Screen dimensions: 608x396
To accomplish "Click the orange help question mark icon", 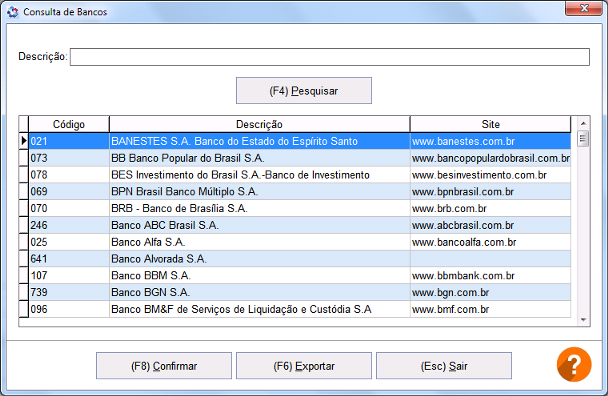I will (x=574, y=365).
